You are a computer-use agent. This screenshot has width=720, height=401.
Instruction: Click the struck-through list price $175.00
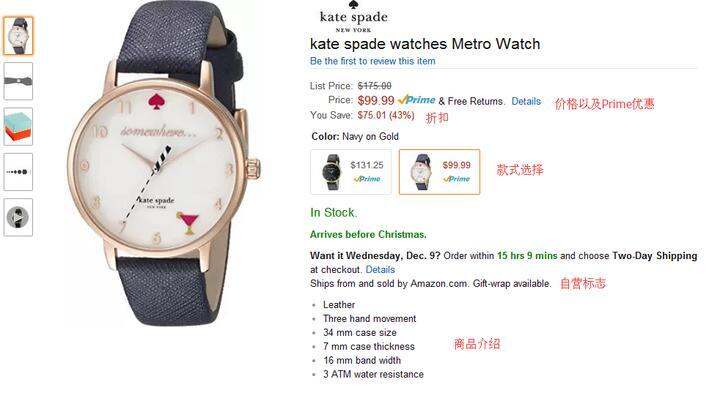click(375, 86)
